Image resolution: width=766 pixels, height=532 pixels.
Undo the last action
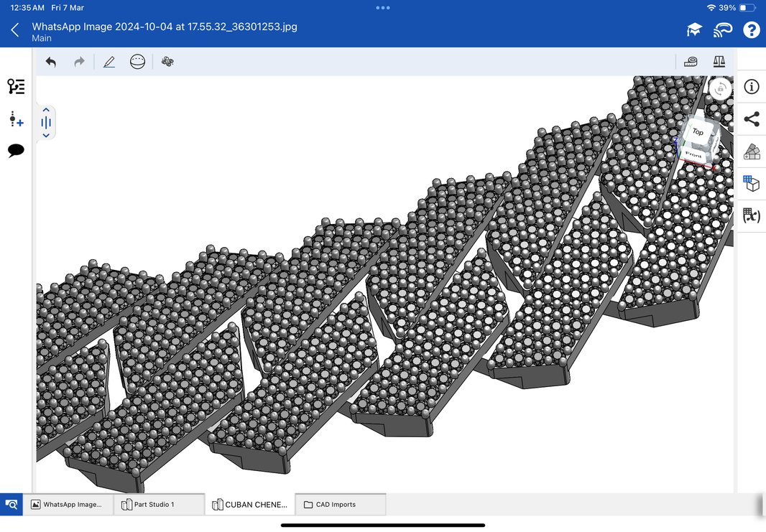(x=50, y=62)
